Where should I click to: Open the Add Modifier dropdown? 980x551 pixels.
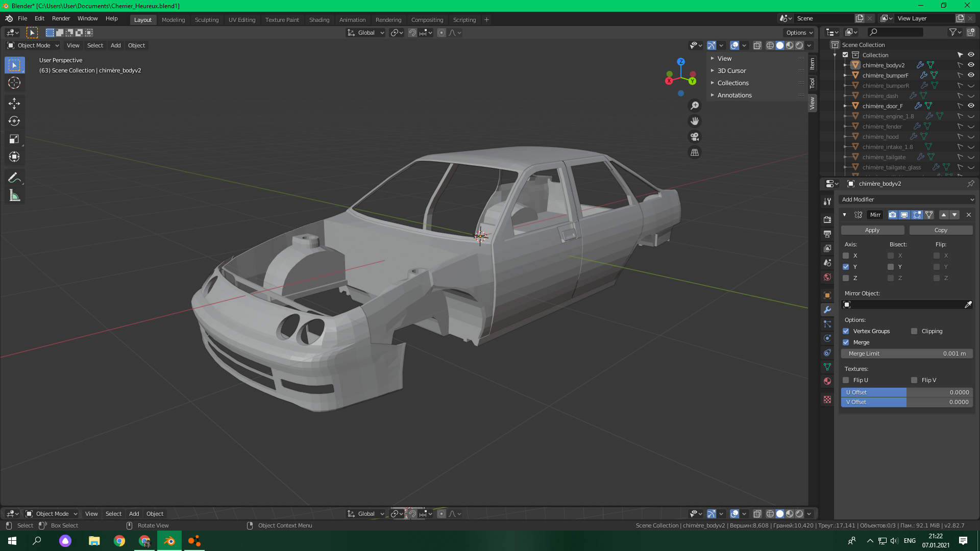(907, 199)
